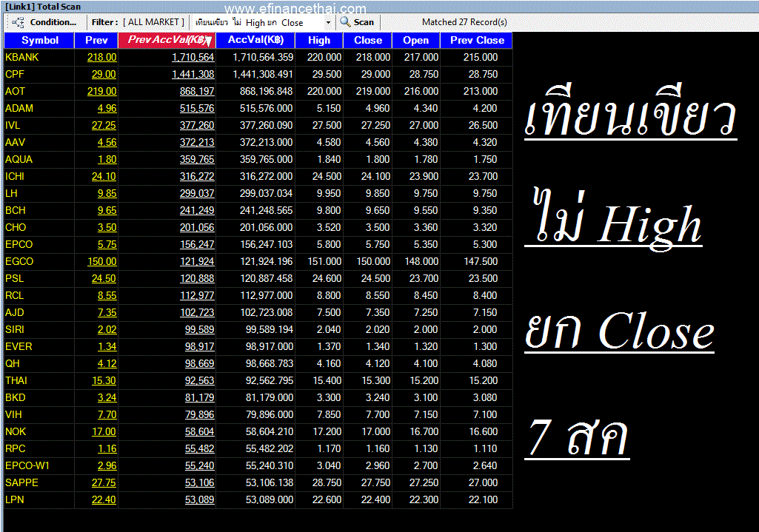This screenshot has width=759, height=532.
Task: Select the EPCO-W1 symbol
Action: [27, 465]
